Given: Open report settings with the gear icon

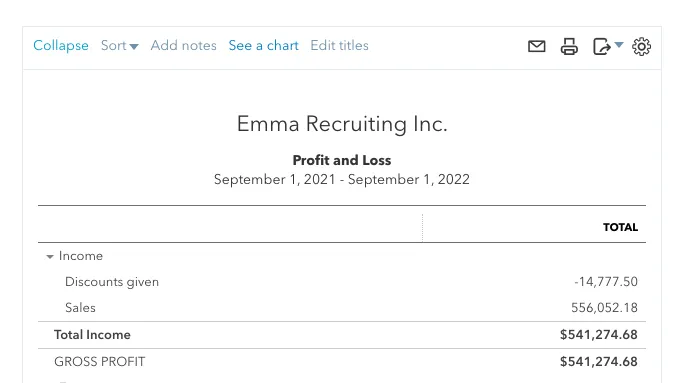Looking at the screenshot, I should pyautogui.click(x=641, y=46).
